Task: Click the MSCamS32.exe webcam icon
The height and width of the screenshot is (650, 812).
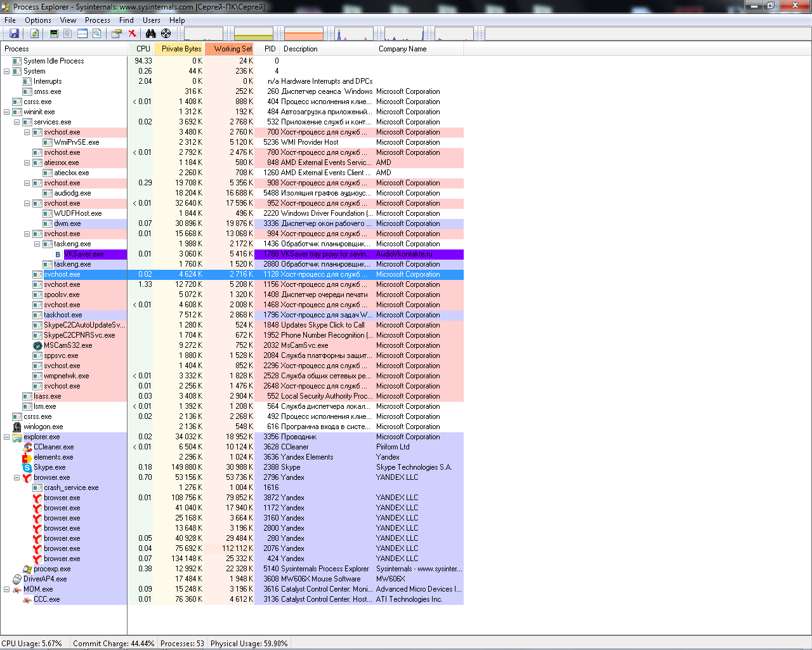Action: (37, 345)
